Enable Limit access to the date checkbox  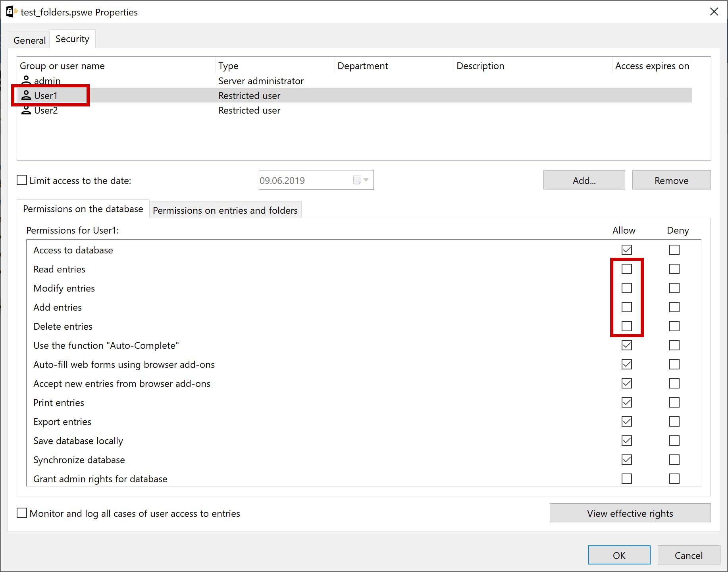tap(22, 180)
